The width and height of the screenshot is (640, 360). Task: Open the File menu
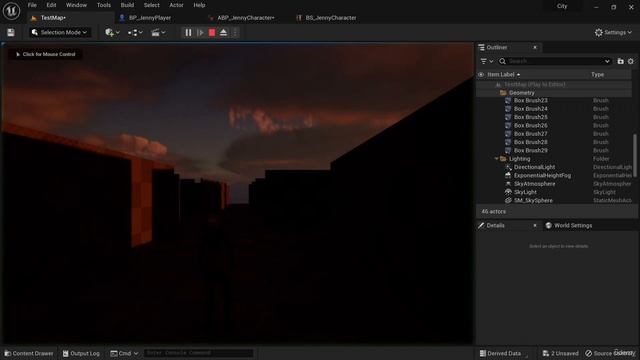point(32,5)
